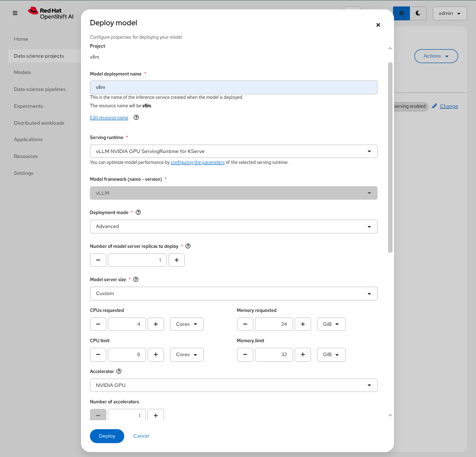Viewport: 476px width, 457px height.
Task: Click scroll down arrow in dialog
Action: (x=390, y=415)
